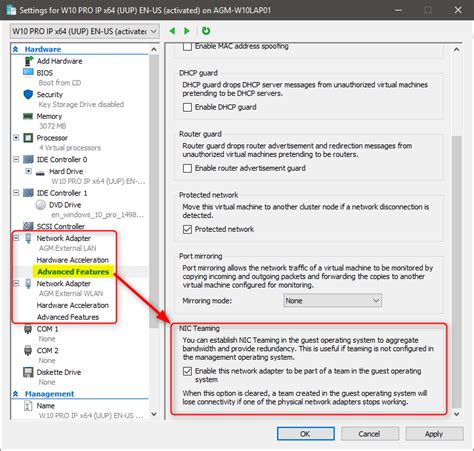Collapse the AGM External WLAN Network Adapter node
The width and height of the screenshot is (474, 451).
point(16,283)
